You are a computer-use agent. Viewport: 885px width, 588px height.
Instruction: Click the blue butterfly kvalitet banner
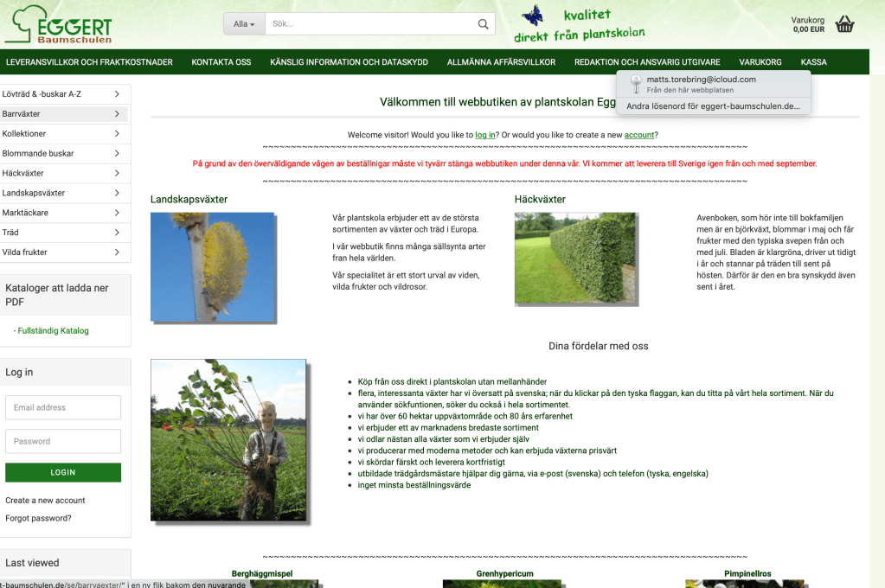[x=580, y=24]
